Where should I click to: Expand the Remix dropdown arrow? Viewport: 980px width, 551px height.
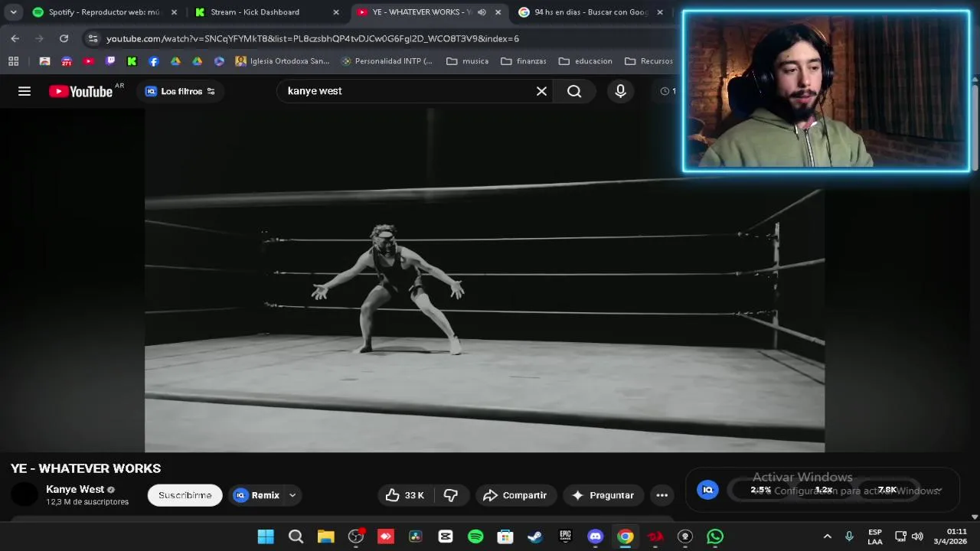[x=292, y=495]
